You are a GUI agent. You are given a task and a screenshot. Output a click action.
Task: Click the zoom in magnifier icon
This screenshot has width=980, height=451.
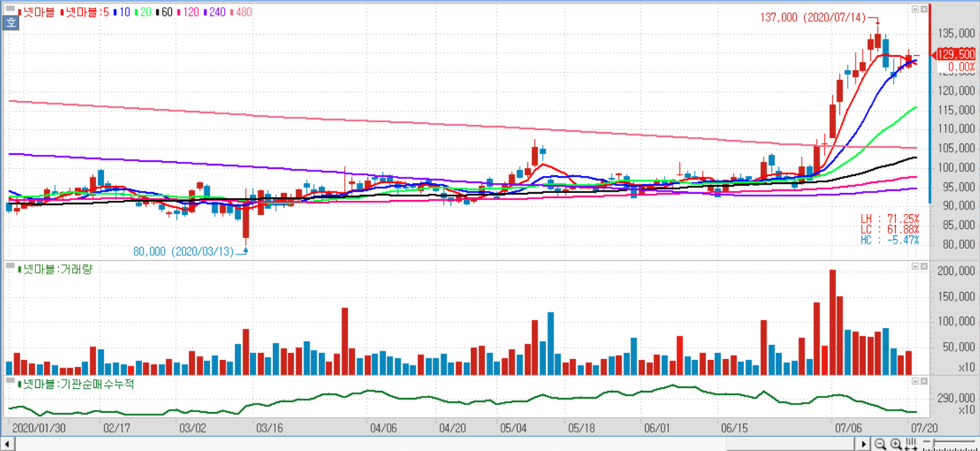click(x=896, y=444)
